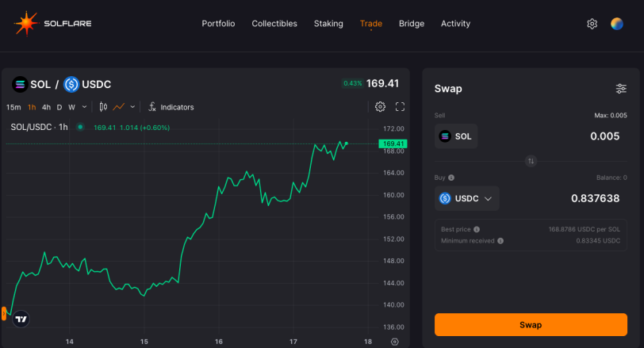
Task: Open the account settings gear in header
Action: pyautogui.click(x=592, y=24)
